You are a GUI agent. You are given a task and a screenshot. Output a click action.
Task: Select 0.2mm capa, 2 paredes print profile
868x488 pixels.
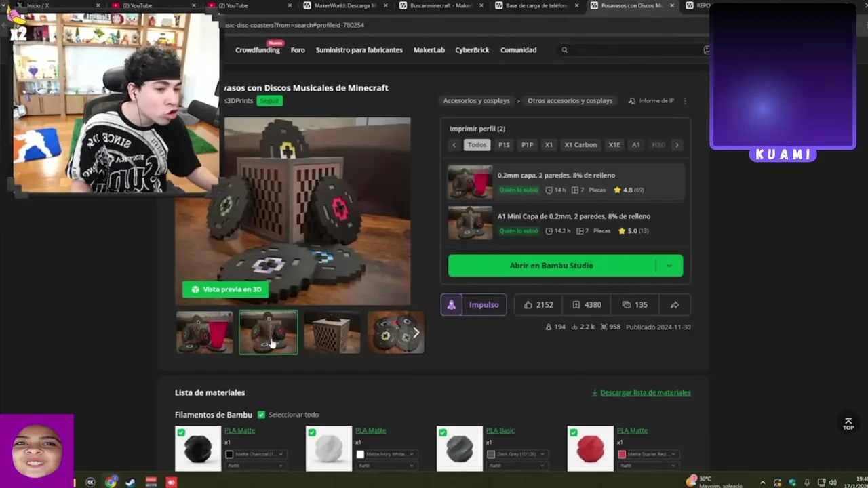pyautogui.click(x=566, y=182)
